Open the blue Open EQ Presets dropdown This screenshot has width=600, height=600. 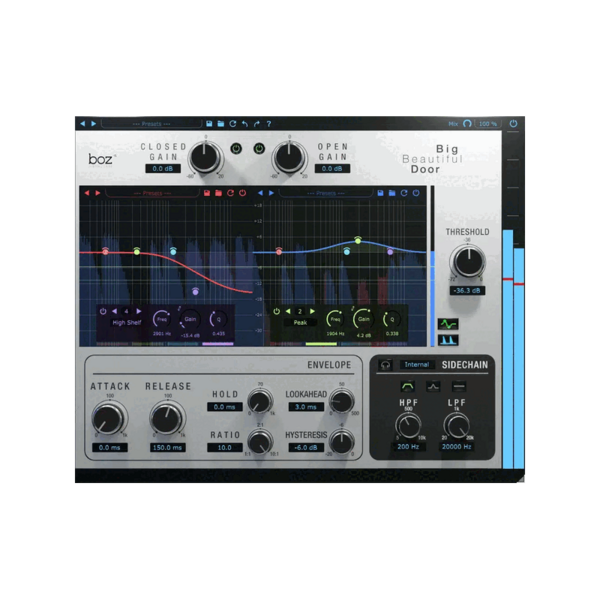[326, 193]
